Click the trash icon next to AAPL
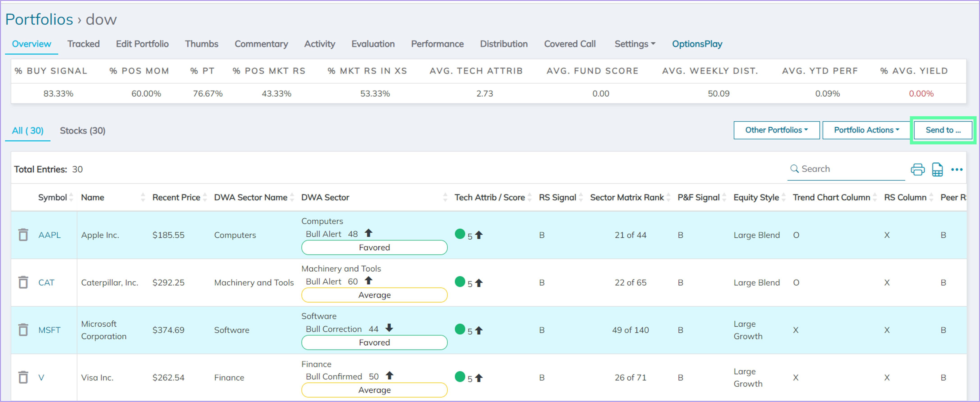Viewport: 980px width, 402px height. [23, 235]
